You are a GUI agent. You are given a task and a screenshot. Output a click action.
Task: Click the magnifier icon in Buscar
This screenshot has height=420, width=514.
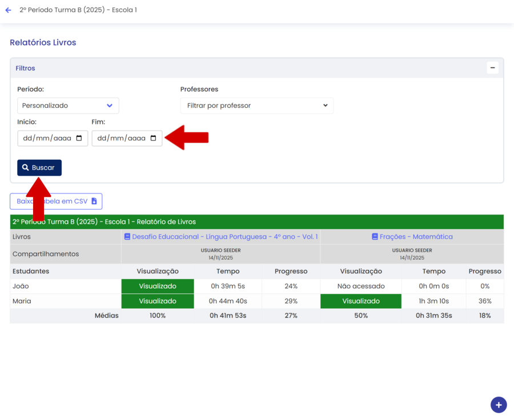point(26,168)
